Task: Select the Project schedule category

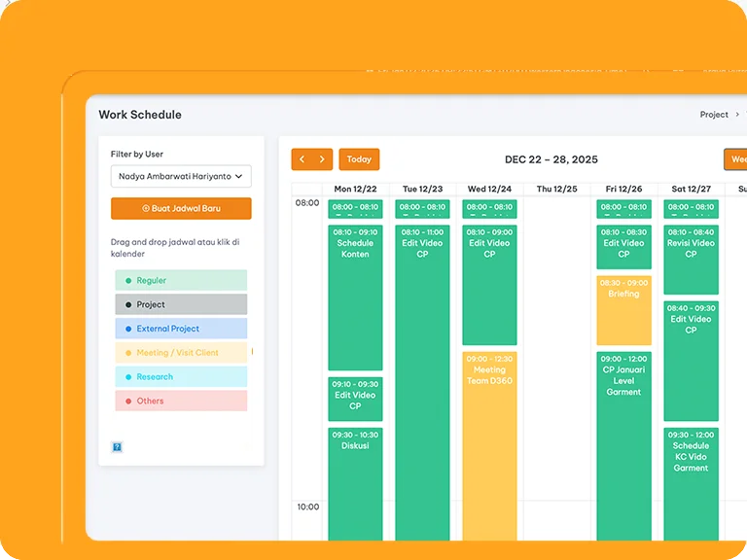Action: (x=181, y=304)
